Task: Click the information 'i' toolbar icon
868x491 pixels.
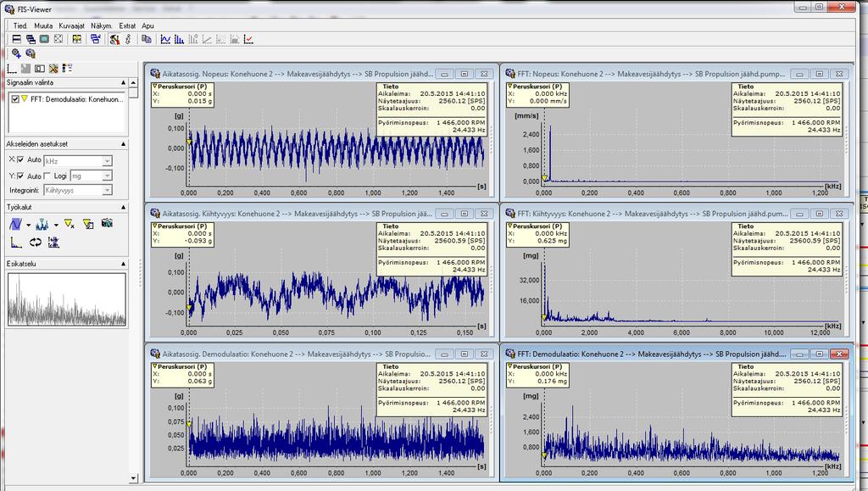Action: pos(128,39)
